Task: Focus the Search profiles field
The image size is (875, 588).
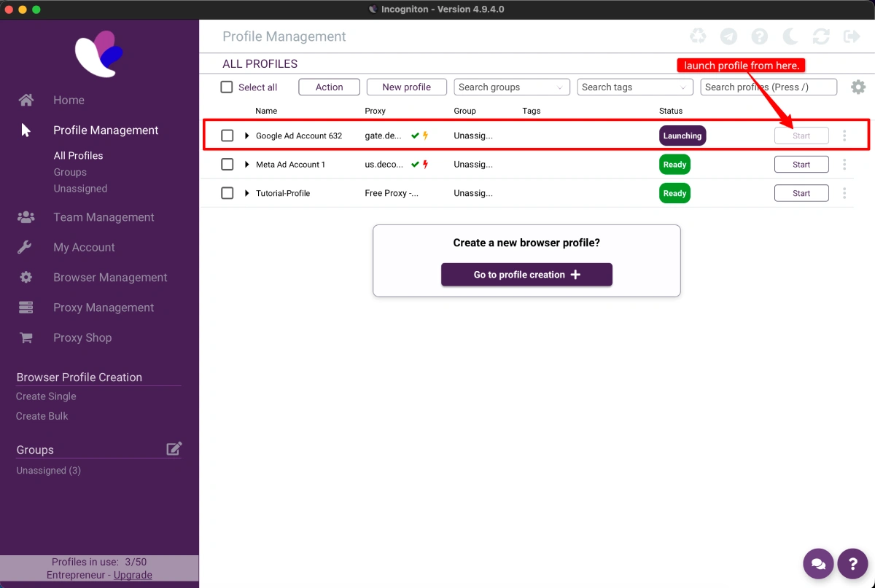Action: [769, 87]
